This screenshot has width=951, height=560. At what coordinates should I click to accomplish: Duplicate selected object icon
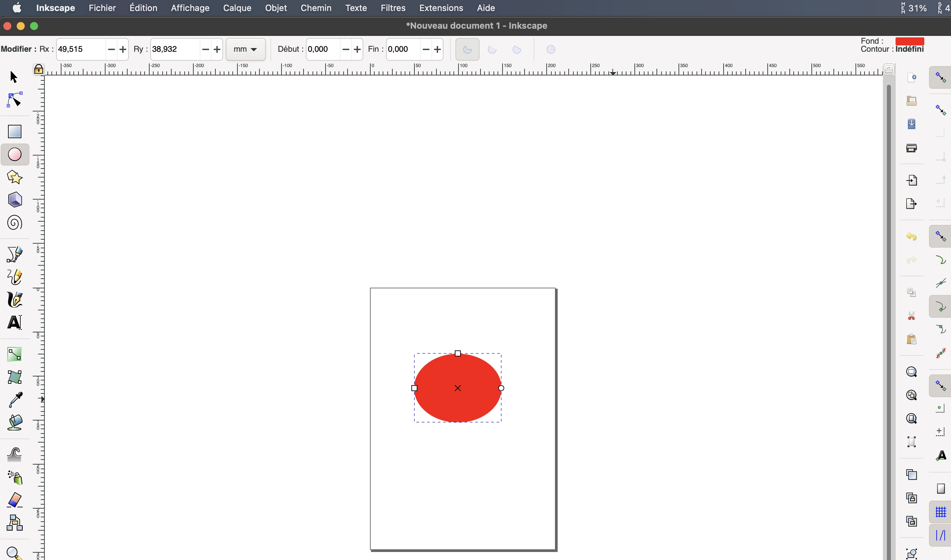pyautogui.click(x=911, y=474)
